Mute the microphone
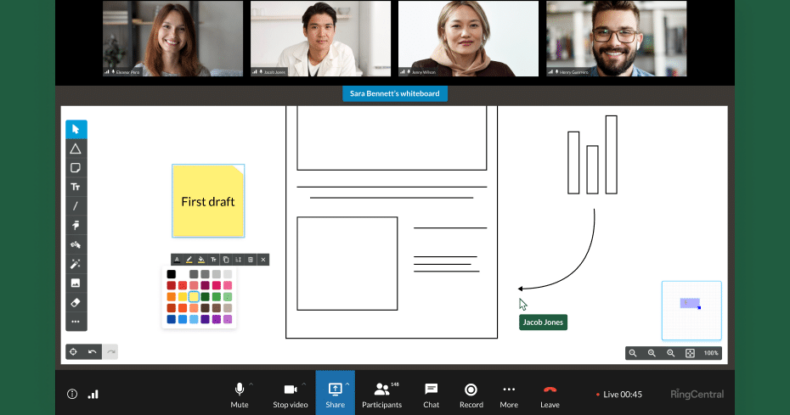 [239, 393]
